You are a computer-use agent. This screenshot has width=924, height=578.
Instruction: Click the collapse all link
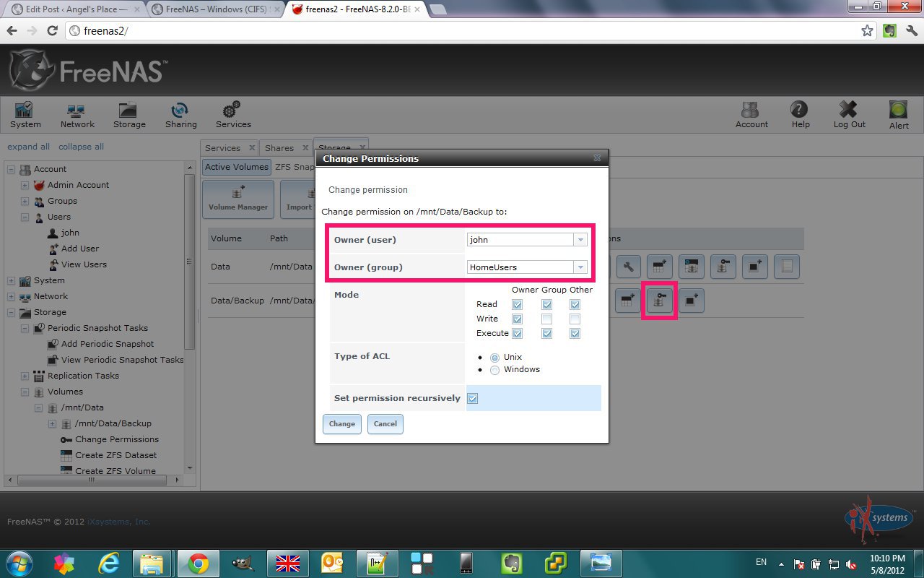[81, 147]
